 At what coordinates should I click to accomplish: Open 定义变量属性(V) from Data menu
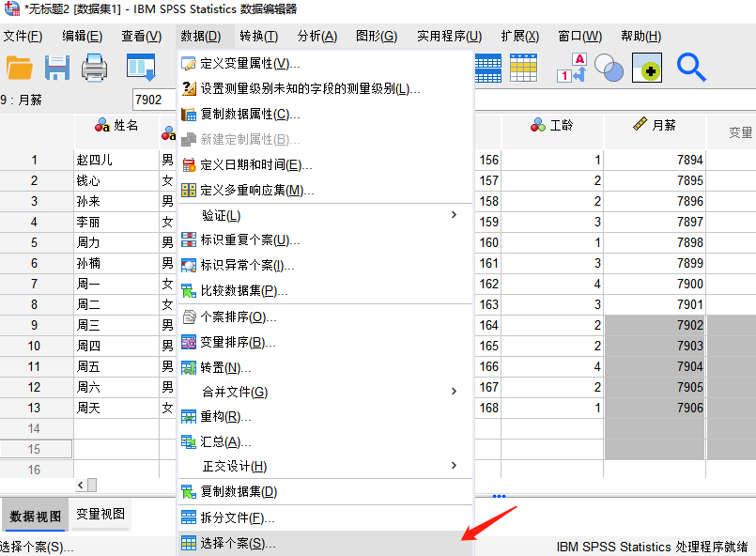pos(325,64)
